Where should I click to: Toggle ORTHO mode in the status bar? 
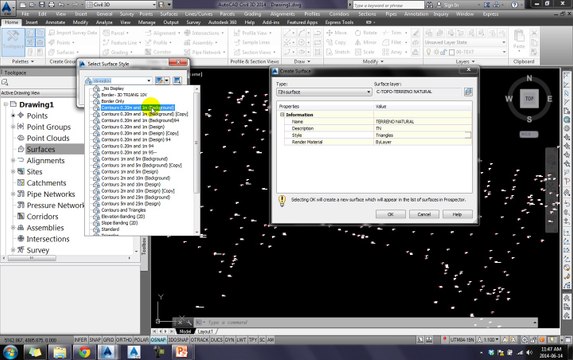(x=124, y=340)
